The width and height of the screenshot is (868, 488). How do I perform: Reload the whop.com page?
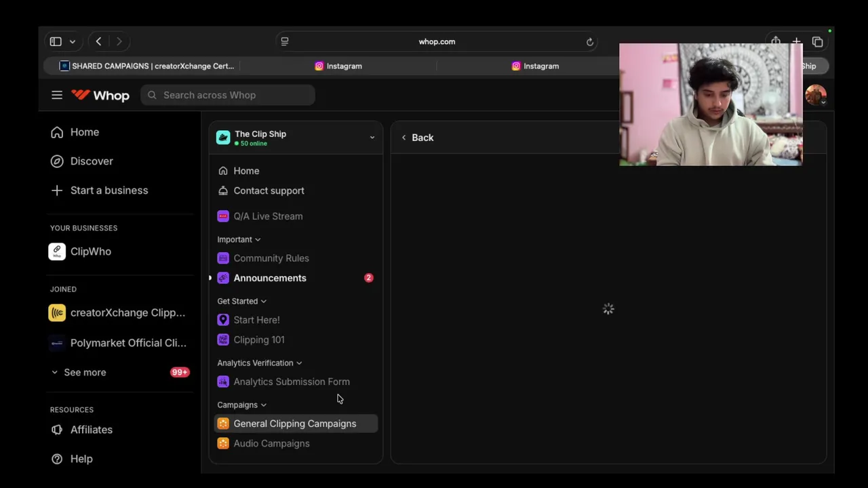[x=590, y=41]
